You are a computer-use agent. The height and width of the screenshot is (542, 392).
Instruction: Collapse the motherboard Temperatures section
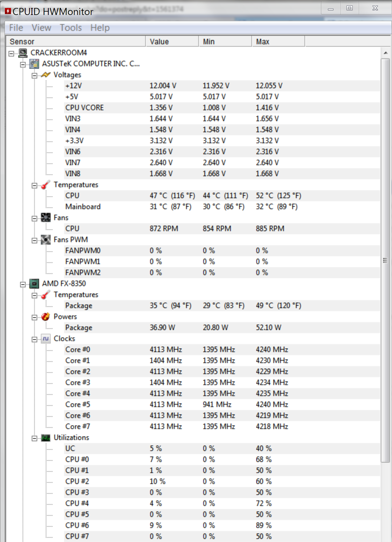click(34, 185)
